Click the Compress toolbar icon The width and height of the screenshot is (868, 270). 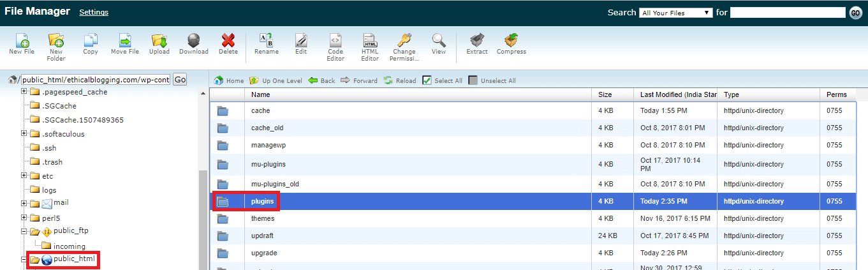click(511, 44)
